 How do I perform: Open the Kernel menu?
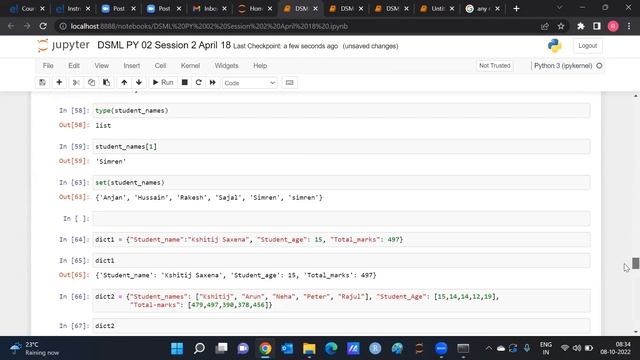coord(190,65)
